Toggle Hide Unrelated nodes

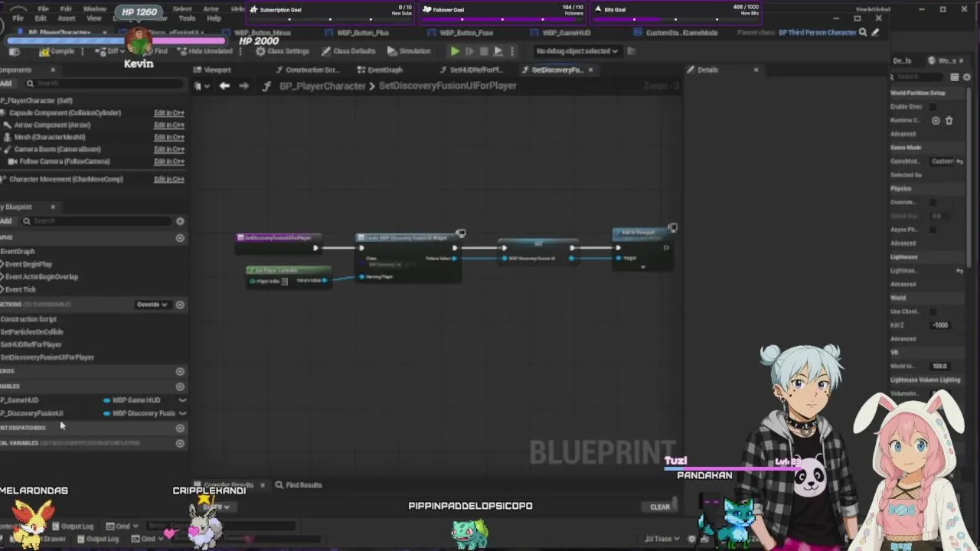pos(204,51)
